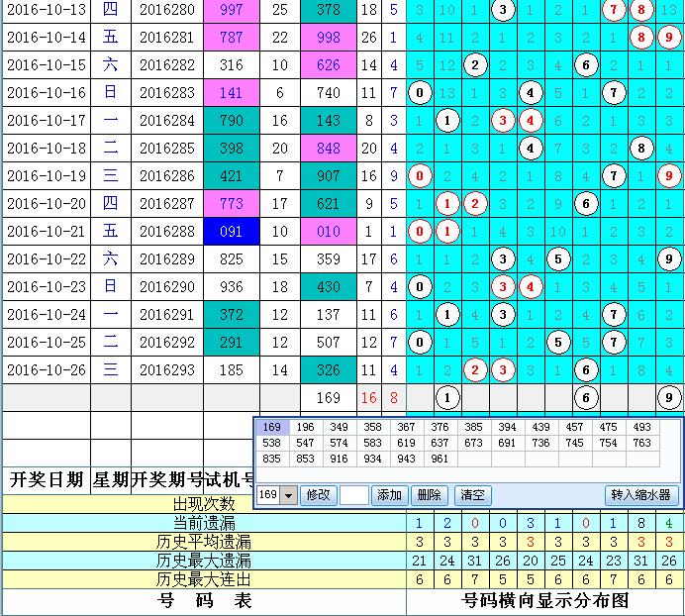This screenshot has width=685, height=616.
Task: Select 835 in the number list
Action: pos(272,459)
